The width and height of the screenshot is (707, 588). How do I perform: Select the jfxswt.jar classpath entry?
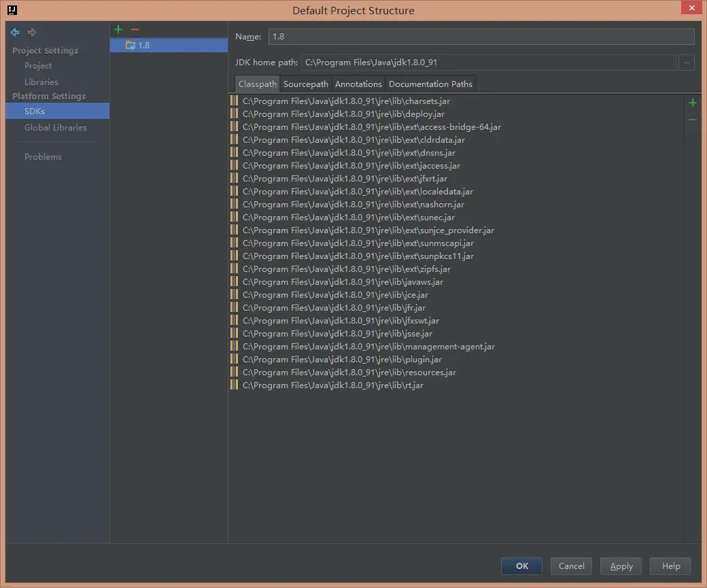click(x=341, y=321)
